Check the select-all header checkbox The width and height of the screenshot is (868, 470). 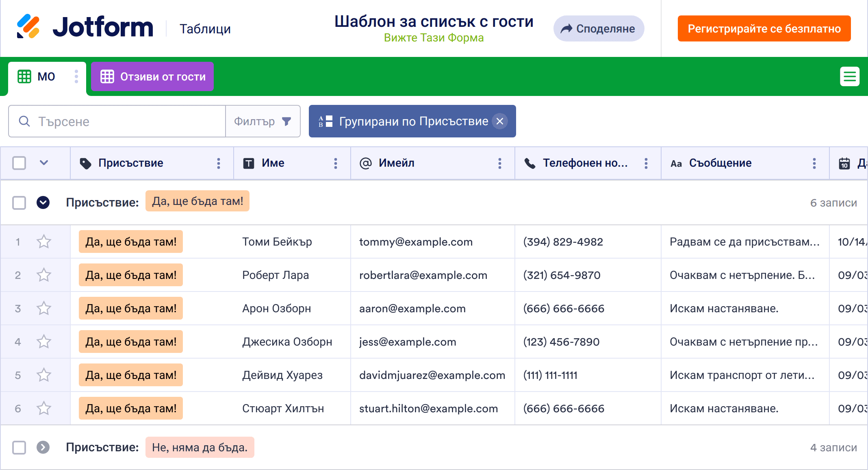pyautogui.click(x=19, y=163)
